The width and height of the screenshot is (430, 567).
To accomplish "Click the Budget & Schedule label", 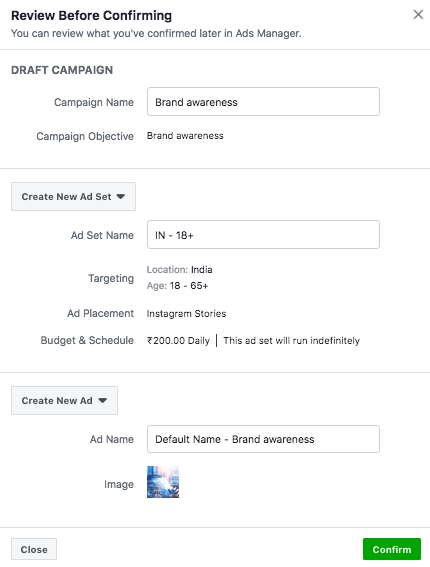I will click(x=87, y=340).
